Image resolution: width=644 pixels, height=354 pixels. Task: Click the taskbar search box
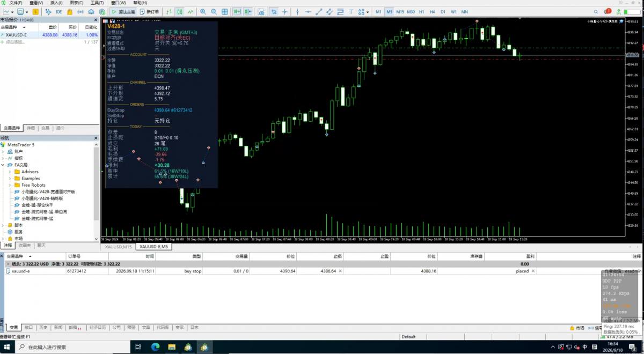coord(73,347)
